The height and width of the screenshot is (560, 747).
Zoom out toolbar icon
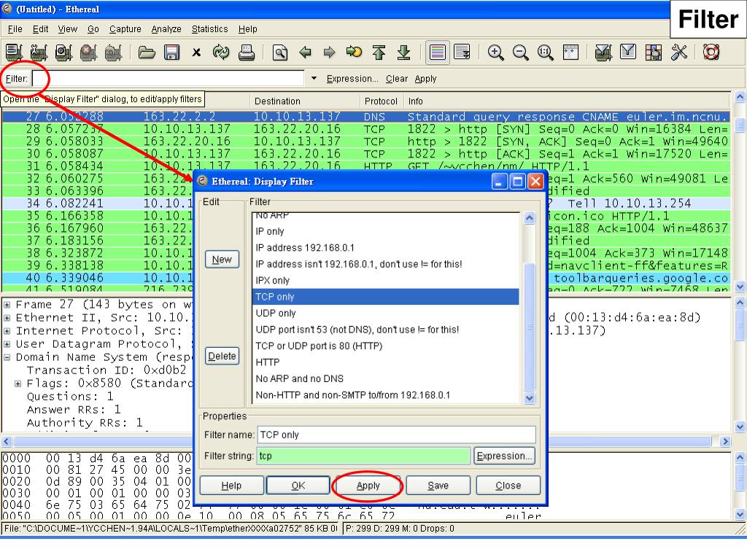click(x=520, y=52)
